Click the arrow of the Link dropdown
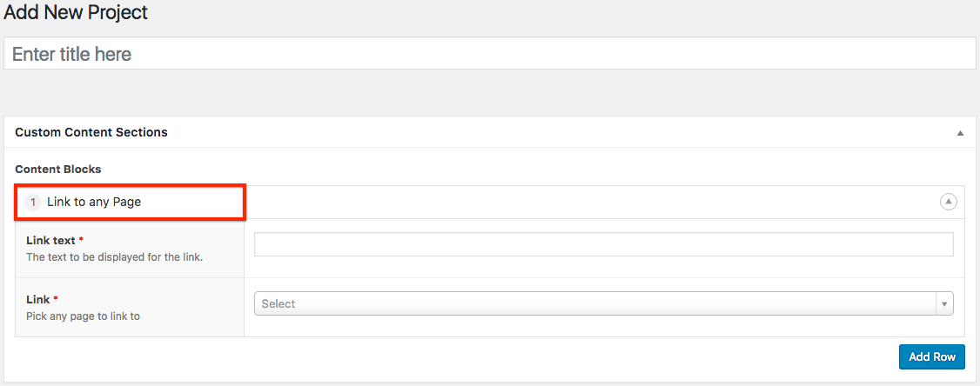Screen dimensions: 980x386 click(944, 303)
